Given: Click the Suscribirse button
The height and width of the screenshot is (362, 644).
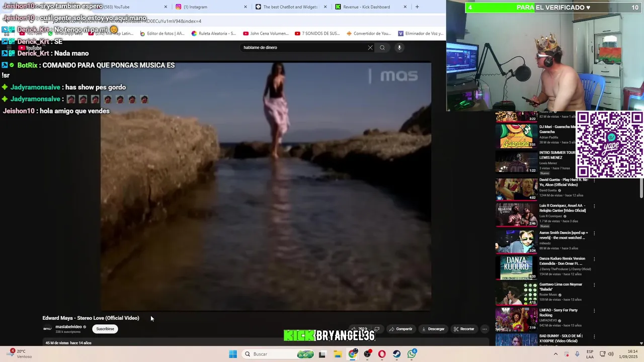Looking at the screenshot, I should pos(105,329).
